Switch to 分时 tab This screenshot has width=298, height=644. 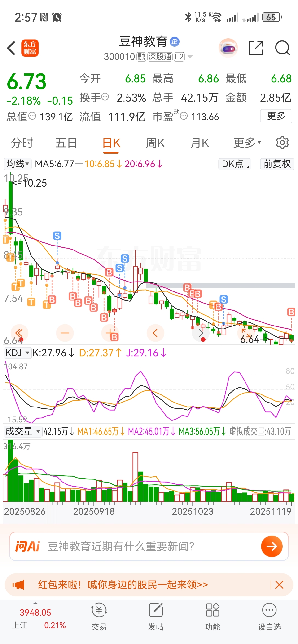22,143
